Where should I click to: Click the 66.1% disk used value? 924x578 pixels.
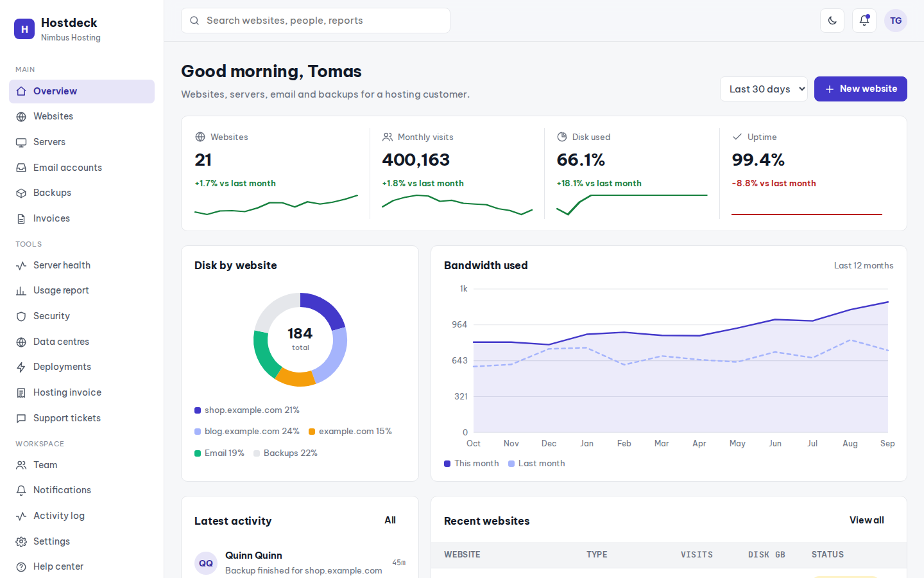click(581, 160)
